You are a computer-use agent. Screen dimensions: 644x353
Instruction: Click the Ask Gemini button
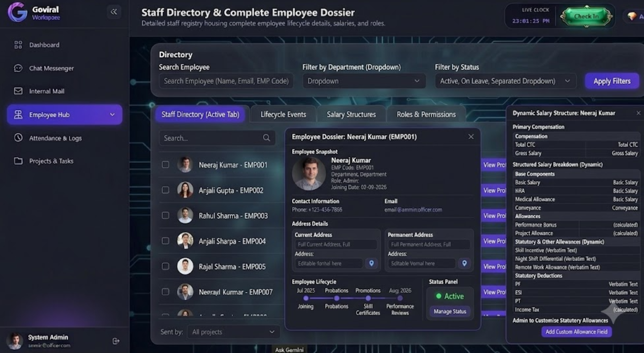click(290, 349)
